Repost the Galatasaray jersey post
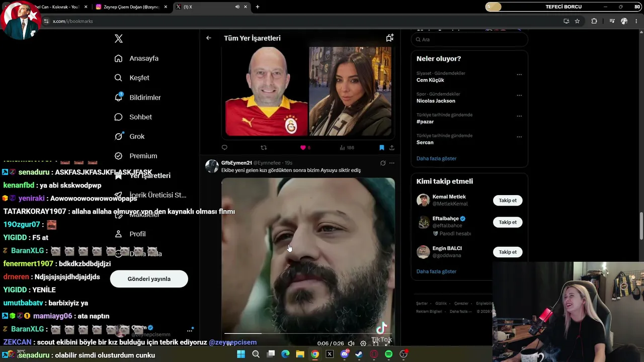Viewport: 644px width, 362px height. pyautogui.click(x=264, y=147)
